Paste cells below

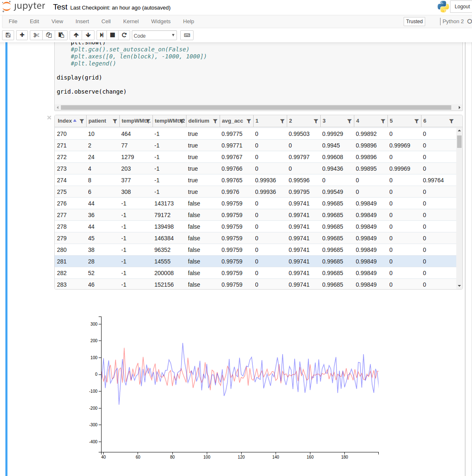pyautogui.click(x=61, y=35)
